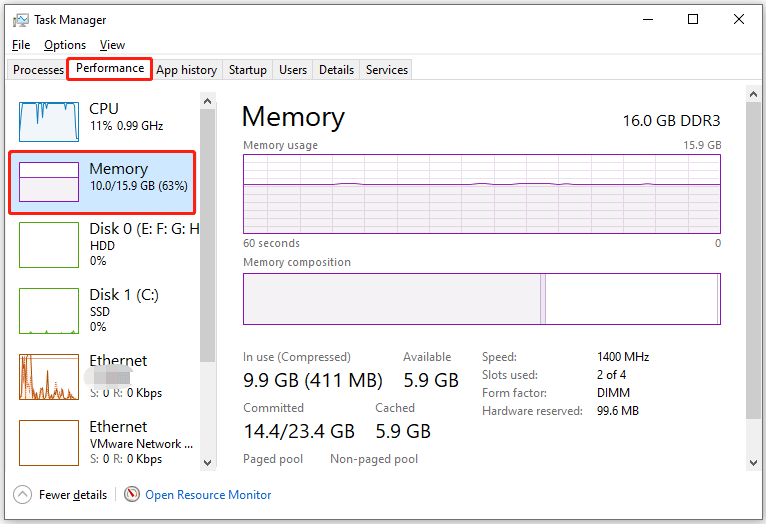This screenshot has height=524, width=766.
Task: Click the CPU 11% 0.99 GHz text
Action: pyautogui.click(x=127, y=126)
